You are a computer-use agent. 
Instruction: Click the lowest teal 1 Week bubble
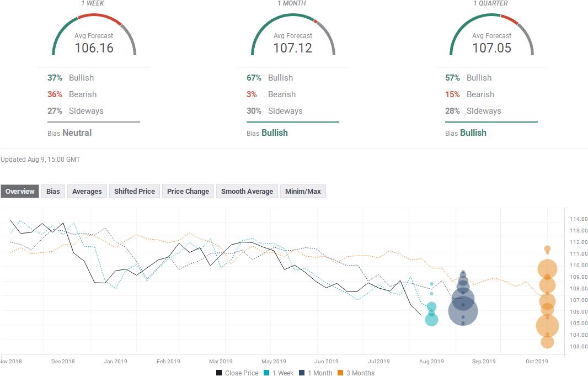(431, 319)
